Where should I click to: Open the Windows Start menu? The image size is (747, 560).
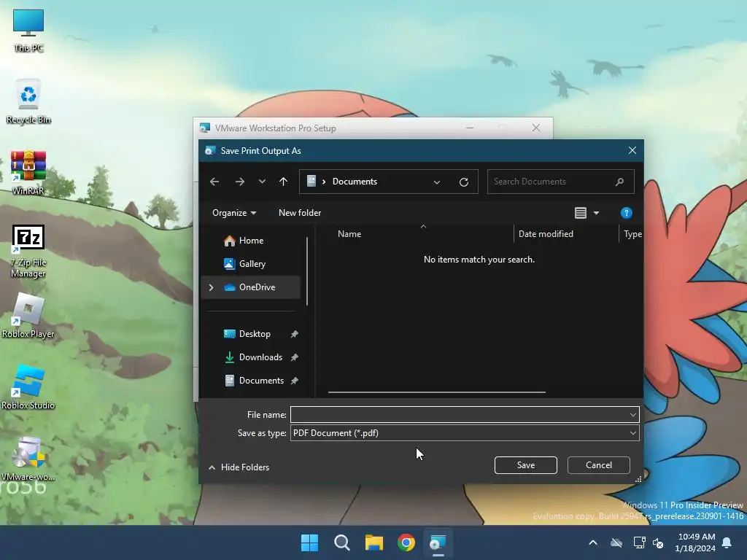coord(309,542)
